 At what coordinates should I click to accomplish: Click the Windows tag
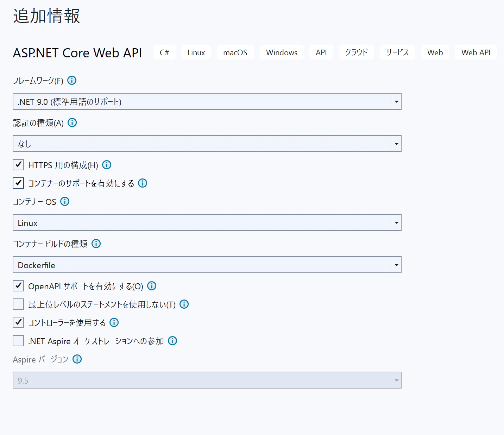pyautogui.click(x=282, y=52)
